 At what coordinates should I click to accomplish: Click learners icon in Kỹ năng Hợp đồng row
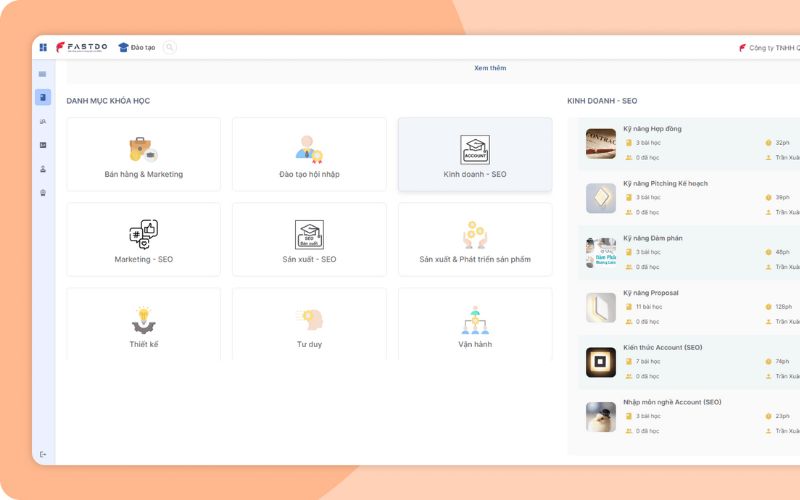click(629, 158)
